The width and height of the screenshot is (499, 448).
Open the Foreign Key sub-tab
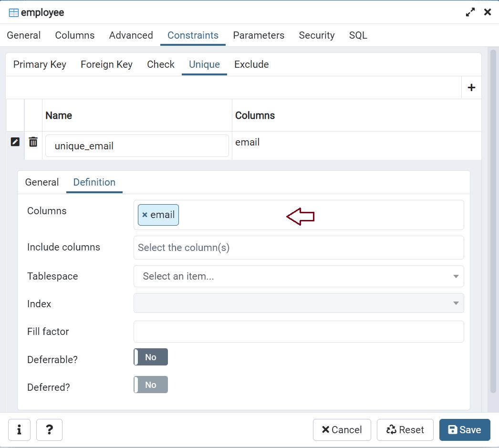[x=106, y=64]
